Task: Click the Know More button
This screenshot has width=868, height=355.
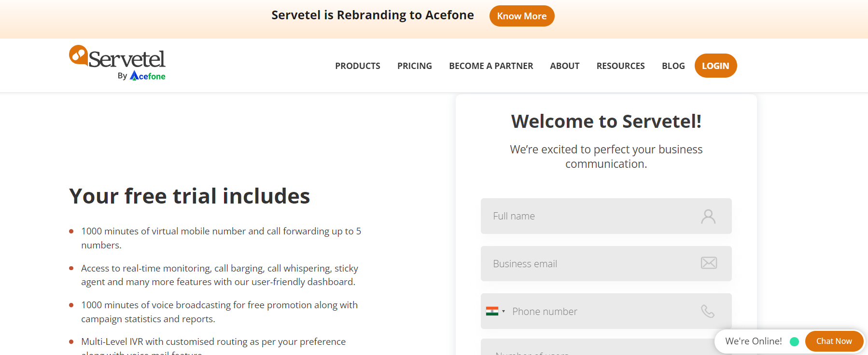Action: [x=522, y=16]
